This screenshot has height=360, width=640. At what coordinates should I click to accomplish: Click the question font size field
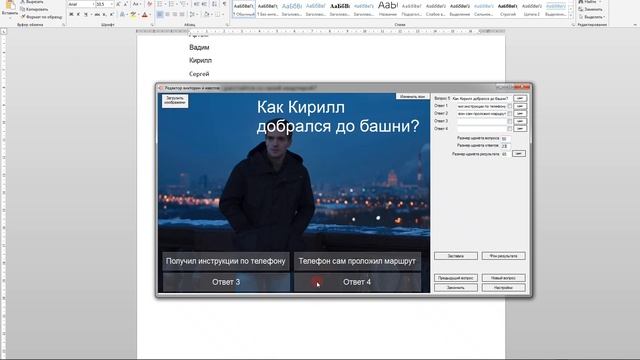505,139
